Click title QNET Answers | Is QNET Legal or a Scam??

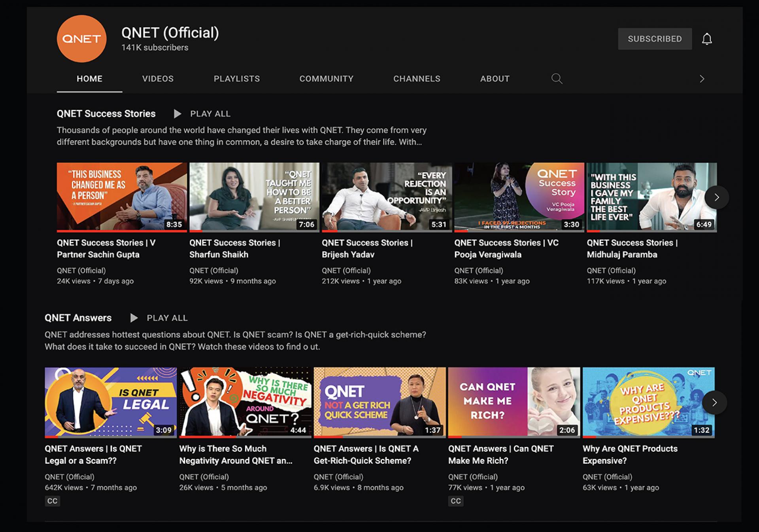93,455
